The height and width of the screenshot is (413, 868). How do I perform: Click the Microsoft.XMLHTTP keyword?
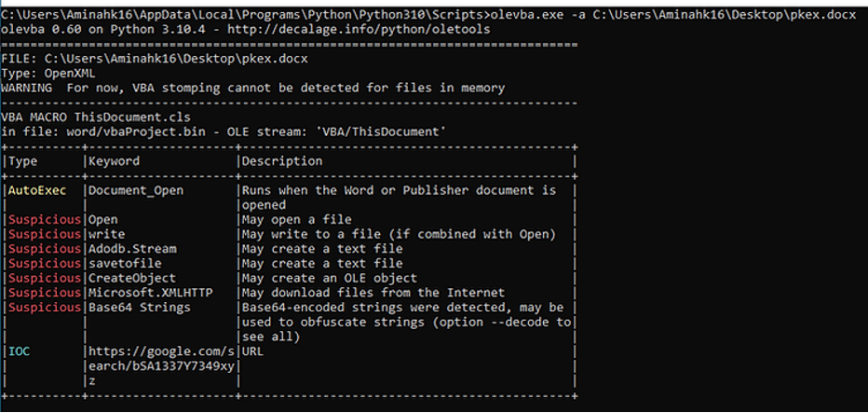pos(150,293)
